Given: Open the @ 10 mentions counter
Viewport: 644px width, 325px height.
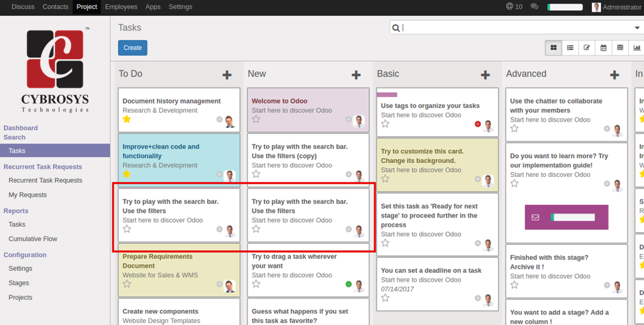Looking at the screenshot, I should pos(514,7).
